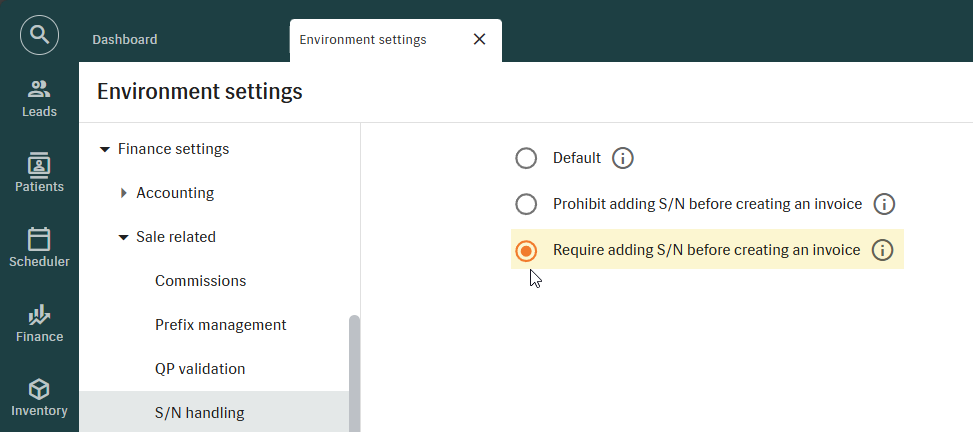The image size is (973, 432).
Task: Open the Leads section icon
Action: pyautogui.click(x=39, y=89)
